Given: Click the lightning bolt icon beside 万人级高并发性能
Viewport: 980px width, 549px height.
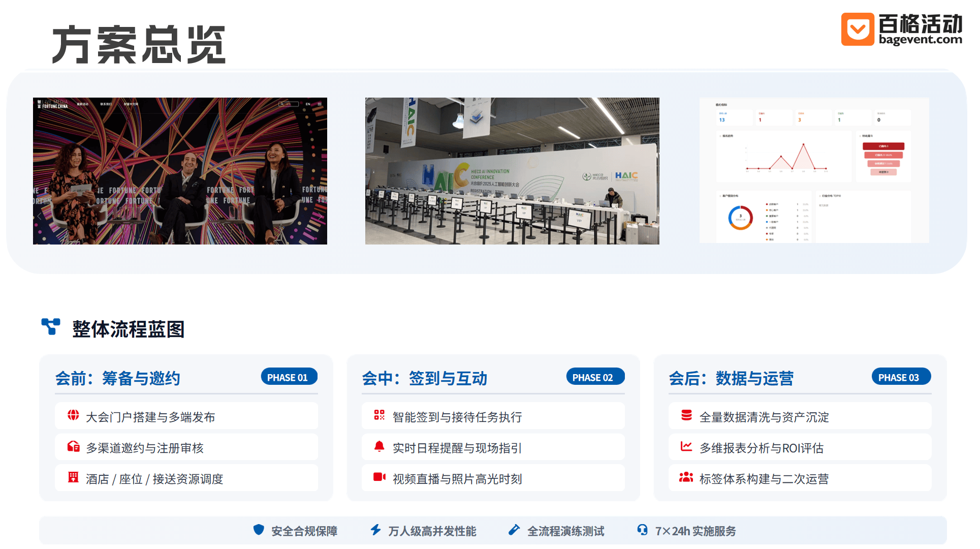Looking at the screenshot, I should pyautogui.click(x=375, y=530).
